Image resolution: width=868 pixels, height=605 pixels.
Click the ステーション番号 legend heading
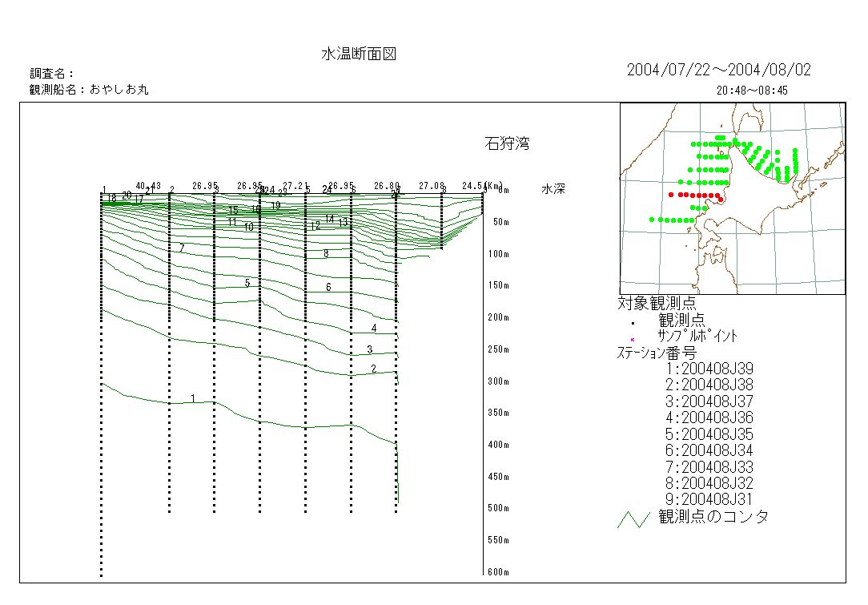(656, 353)
